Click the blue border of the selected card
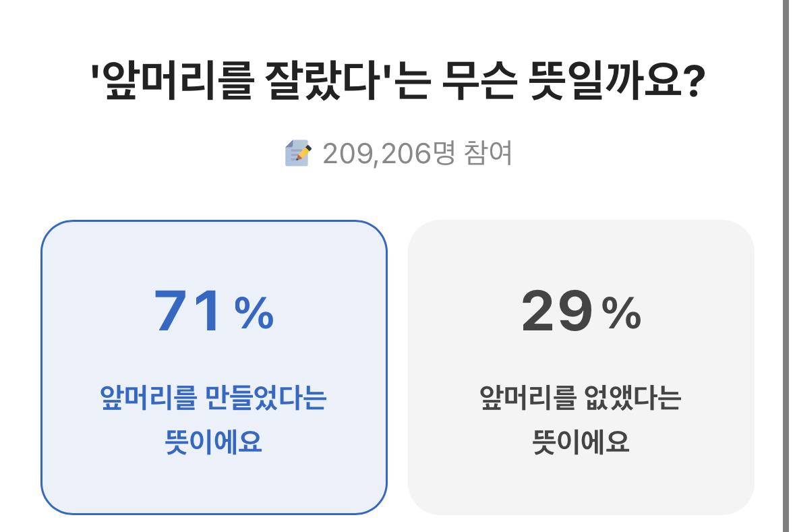This screenshot has height=532, width=795. [42, 367]
